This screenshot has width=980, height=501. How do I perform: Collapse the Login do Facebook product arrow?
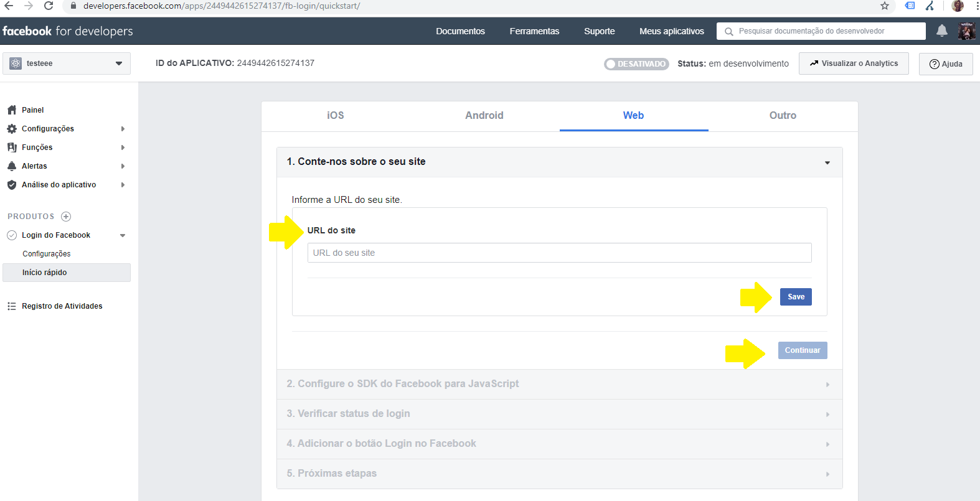(x=123, y=235)
